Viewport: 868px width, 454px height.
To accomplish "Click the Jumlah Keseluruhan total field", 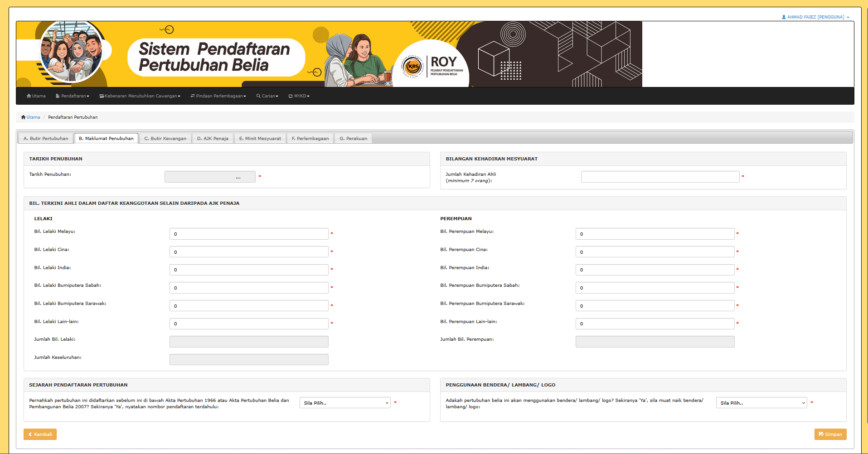I will tap(249, 360).
